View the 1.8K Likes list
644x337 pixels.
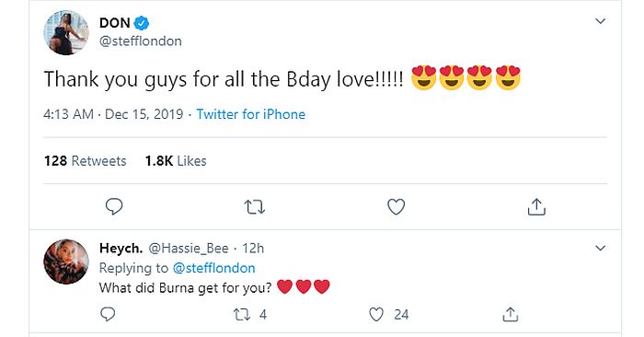(176, 161)
